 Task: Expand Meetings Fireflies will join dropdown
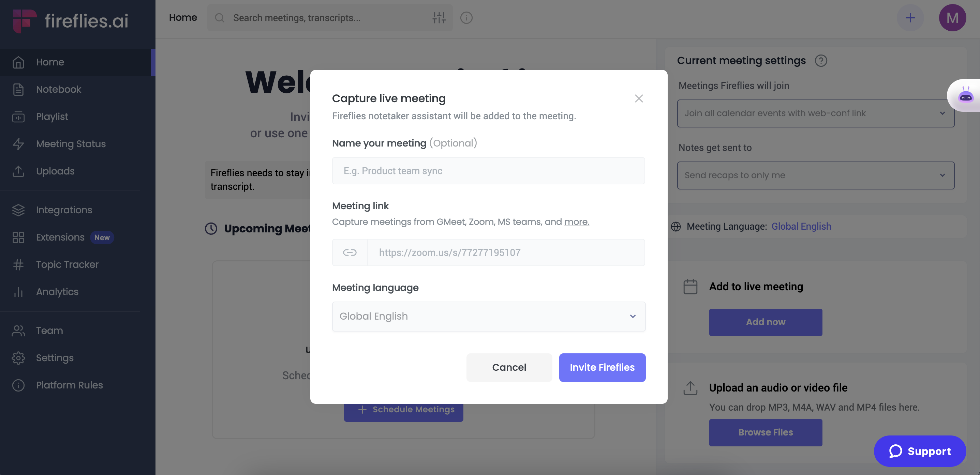click(816, 113)
